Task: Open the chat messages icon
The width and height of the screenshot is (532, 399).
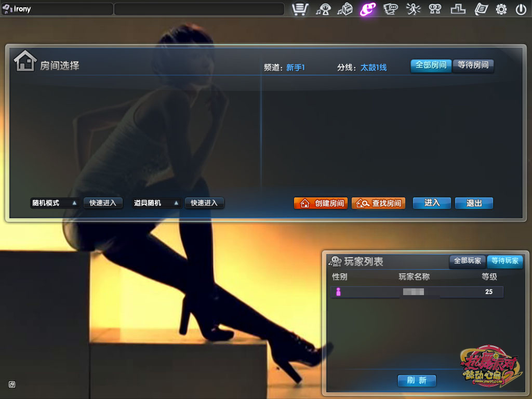Action: click(391, 9)
